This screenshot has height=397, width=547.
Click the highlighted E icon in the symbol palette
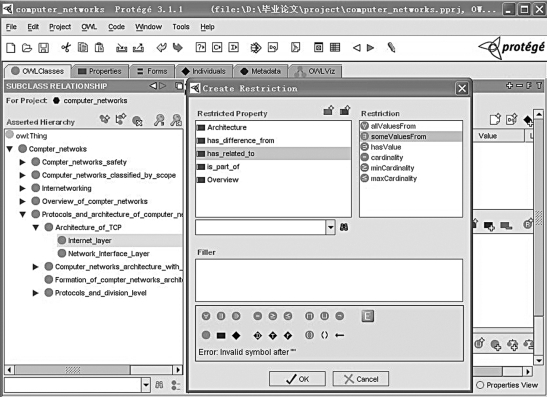367,316
